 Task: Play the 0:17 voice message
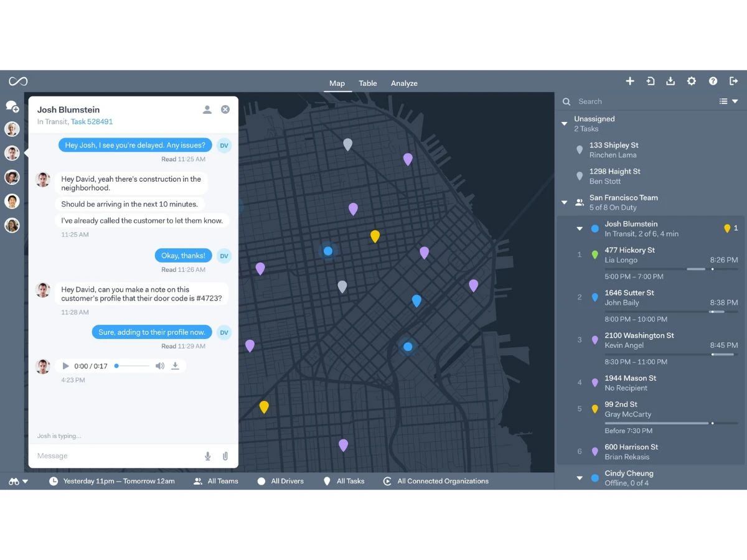tap(65, 366)
